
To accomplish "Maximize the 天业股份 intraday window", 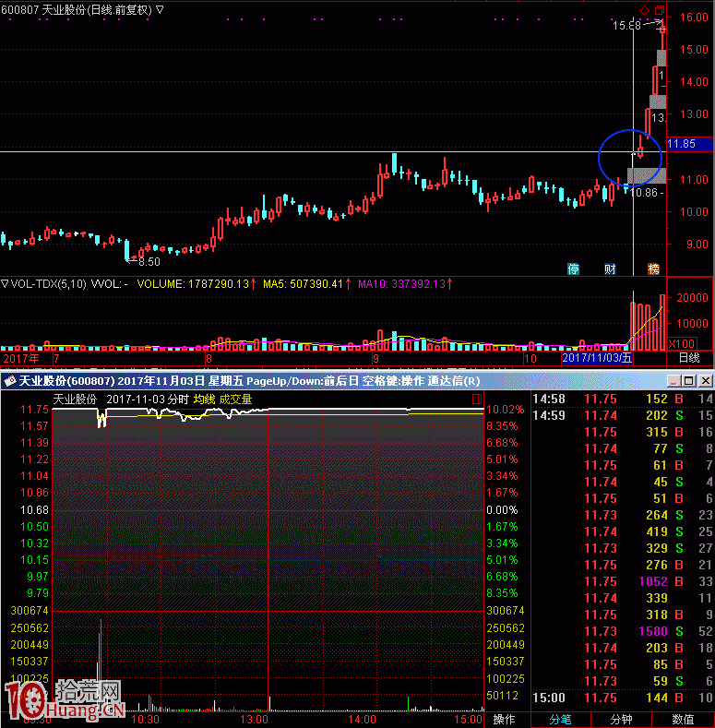I will pyautogui.click(x=689, y=381).
